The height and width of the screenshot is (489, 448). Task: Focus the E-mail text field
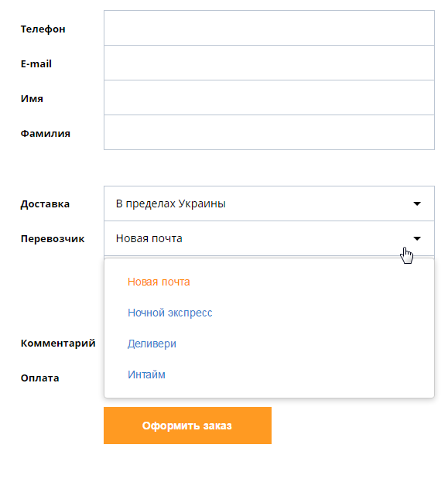click(x=269, y=63)
